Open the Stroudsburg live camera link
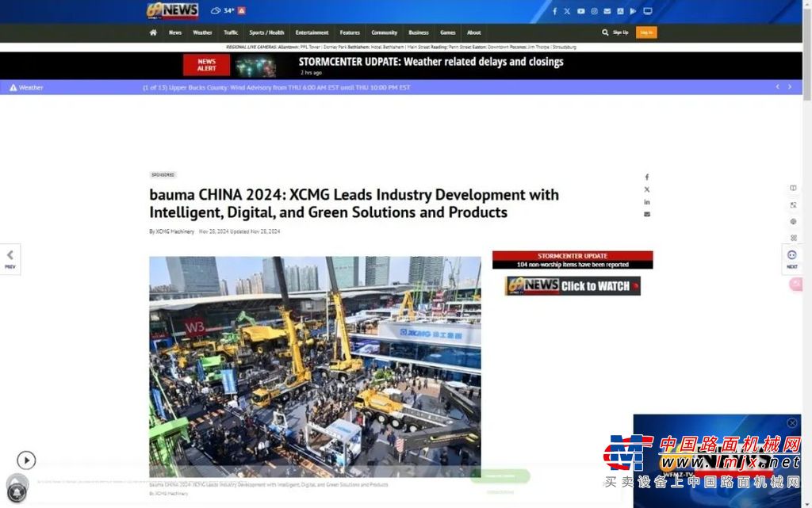 click(x=564, y=47)
